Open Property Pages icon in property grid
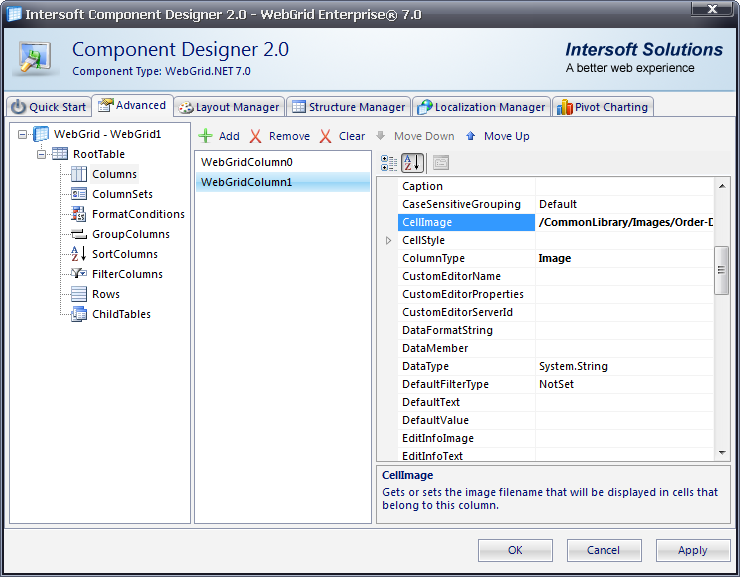The image size is (740, 577). (x=440, y=163)
